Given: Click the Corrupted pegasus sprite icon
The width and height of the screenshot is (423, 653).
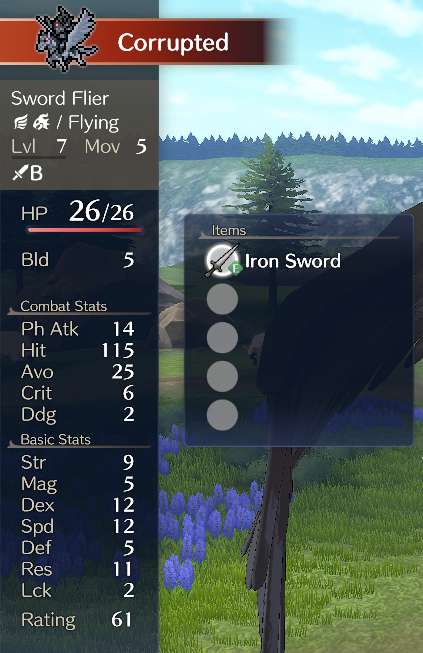Looking at the screenshot, I should tap(67, 38).
